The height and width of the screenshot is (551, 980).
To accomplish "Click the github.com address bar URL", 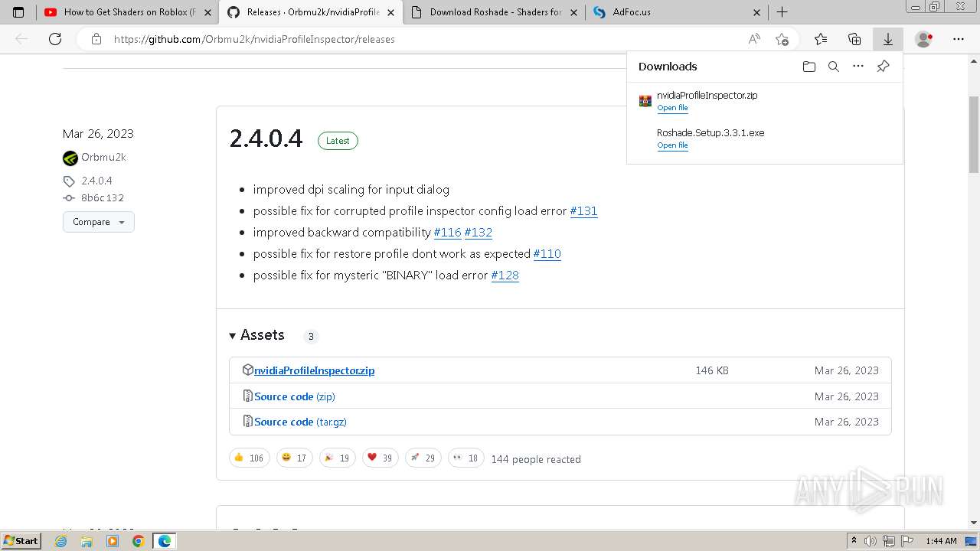I will tap(254, 39).
